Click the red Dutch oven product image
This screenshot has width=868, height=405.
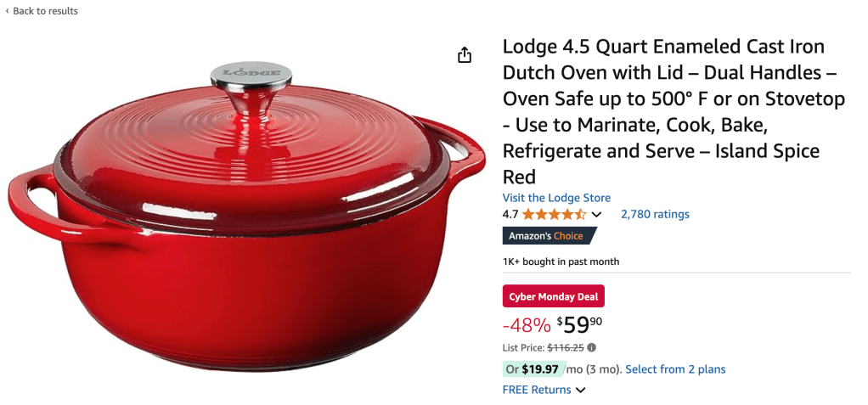246,216
